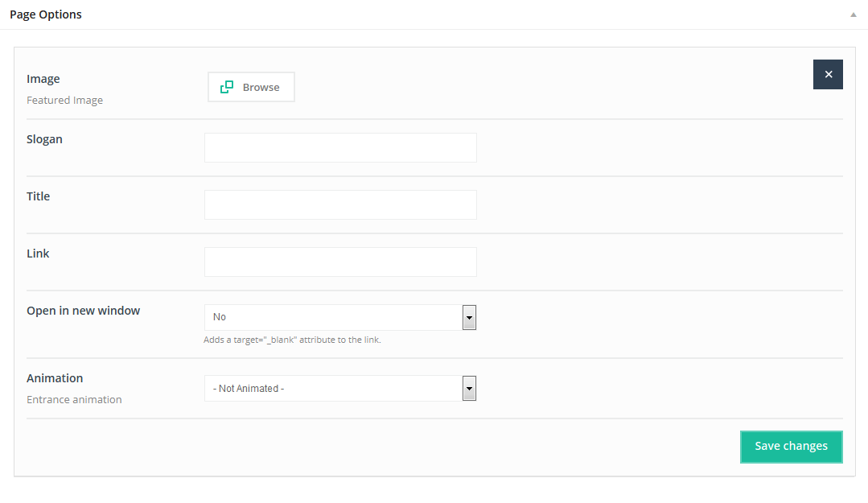Click the "Featured Image" description text
This screenshot has height=503, width=868.
tap(64, 101)
